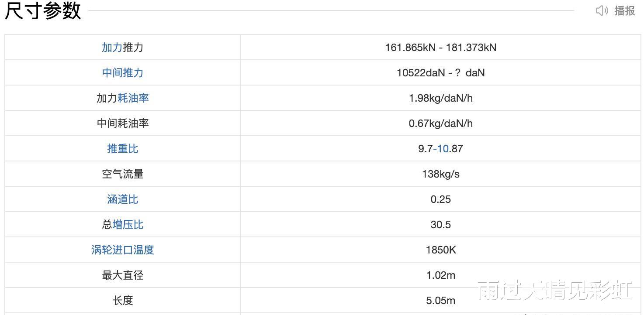Screen dimensions: 644x315
Task: Click the 最大直径 row label
Action: pos(122,275)
